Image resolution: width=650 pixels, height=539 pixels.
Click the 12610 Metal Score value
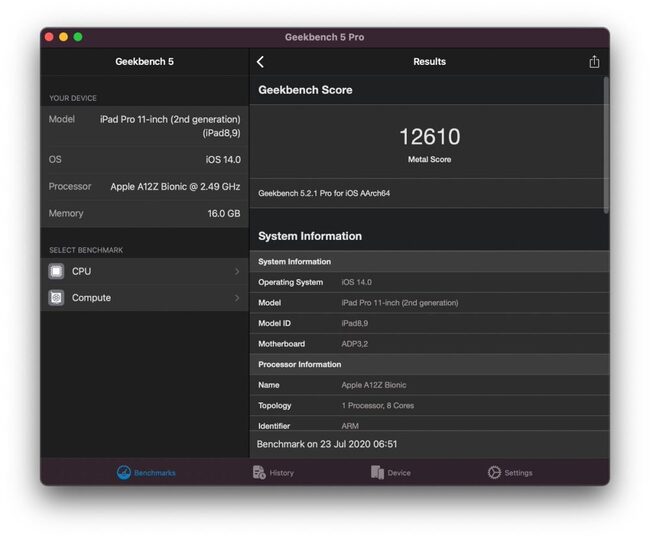click(x=429, y=137)
